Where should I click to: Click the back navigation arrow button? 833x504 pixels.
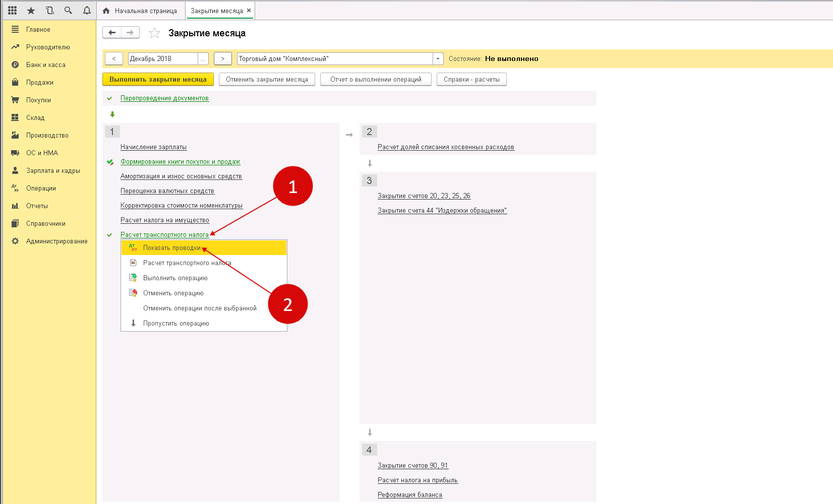(x=112, y=33)
